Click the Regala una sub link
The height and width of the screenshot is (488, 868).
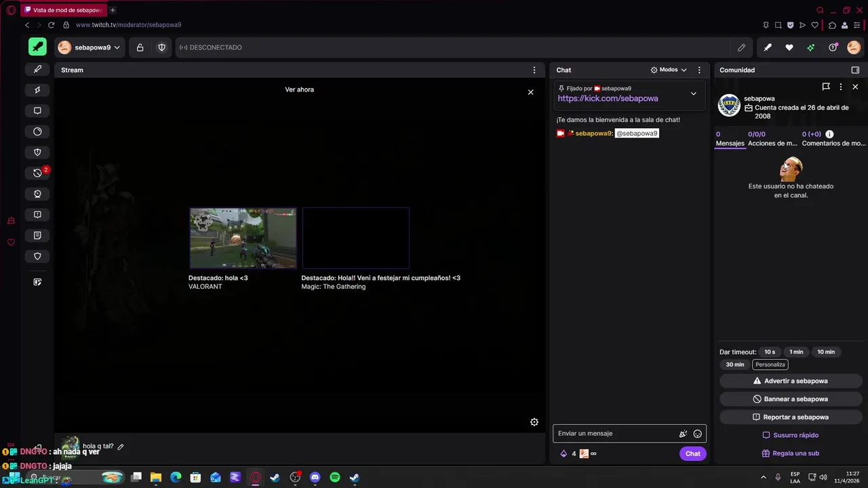point(791,453)
